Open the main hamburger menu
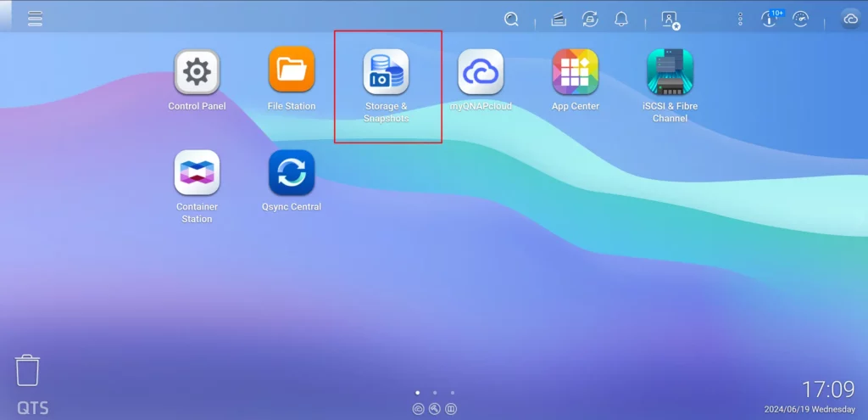This screenshot has height=420, width=868. coord(35,19)
